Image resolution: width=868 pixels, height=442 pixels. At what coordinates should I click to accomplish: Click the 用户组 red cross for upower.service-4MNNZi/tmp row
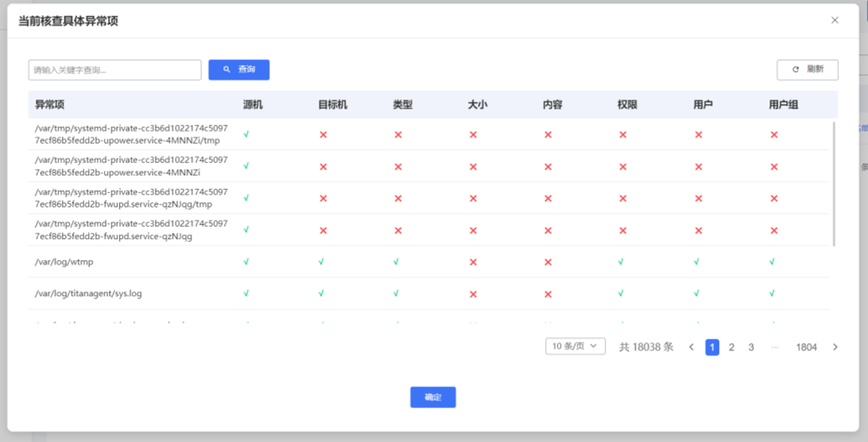774,135
